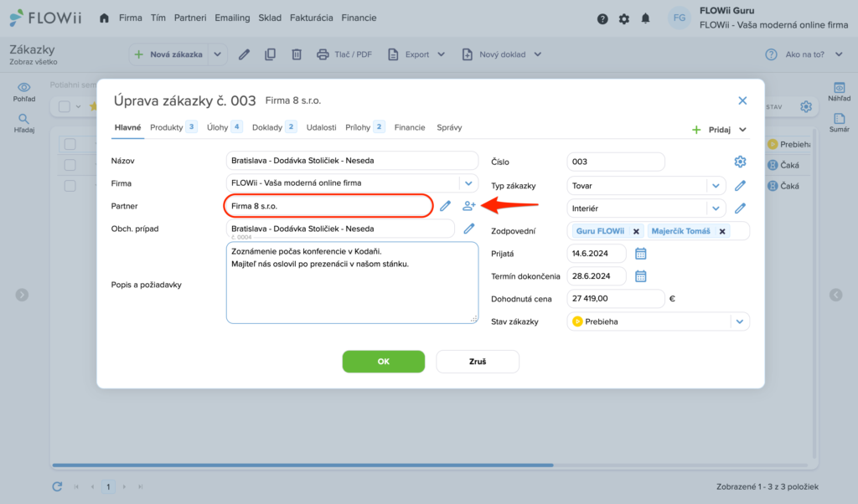Click the home icon in top navigation

[104, 18]
